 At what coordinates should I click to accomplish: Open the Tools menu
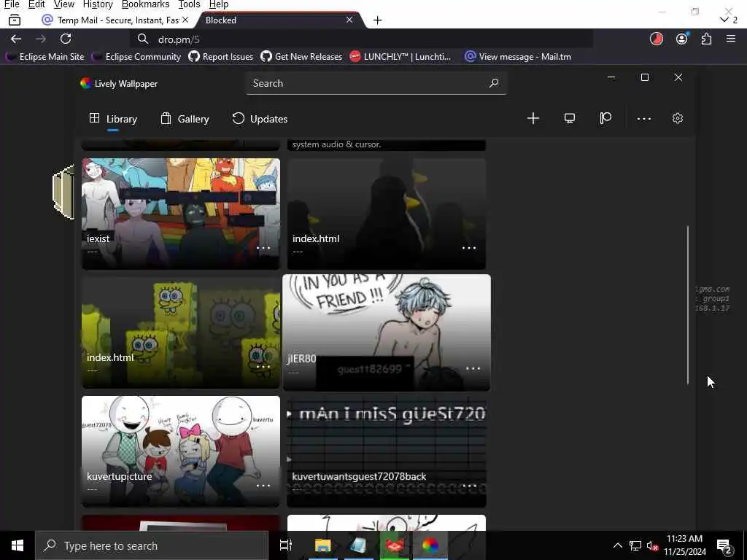[189, 4]
